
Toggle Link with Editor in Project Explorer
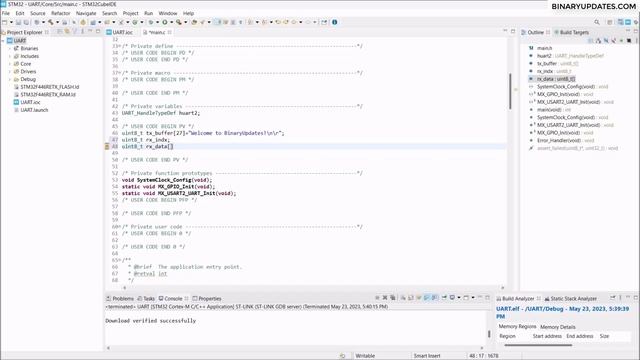pyautogui.click(x=67, y=31)
